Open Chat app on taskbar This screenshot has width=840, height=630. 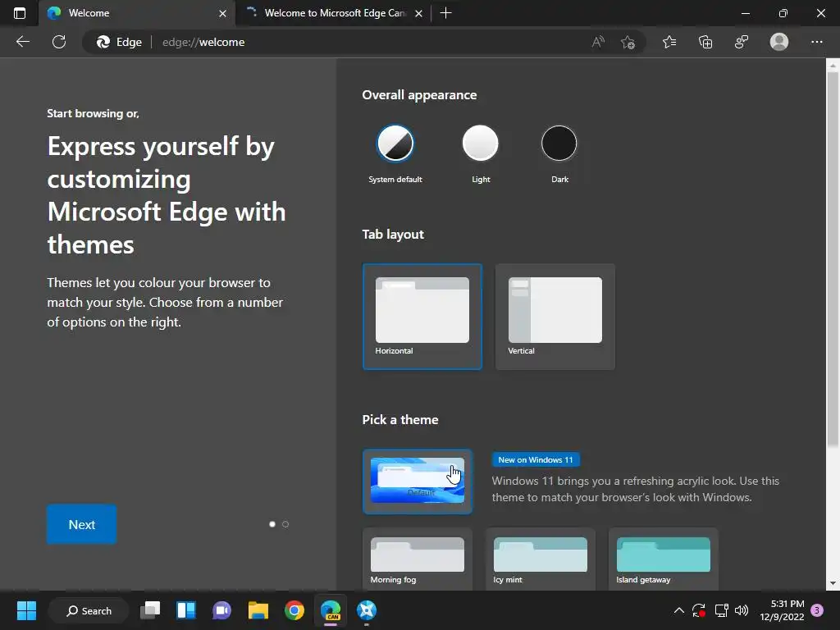[221, 610]
